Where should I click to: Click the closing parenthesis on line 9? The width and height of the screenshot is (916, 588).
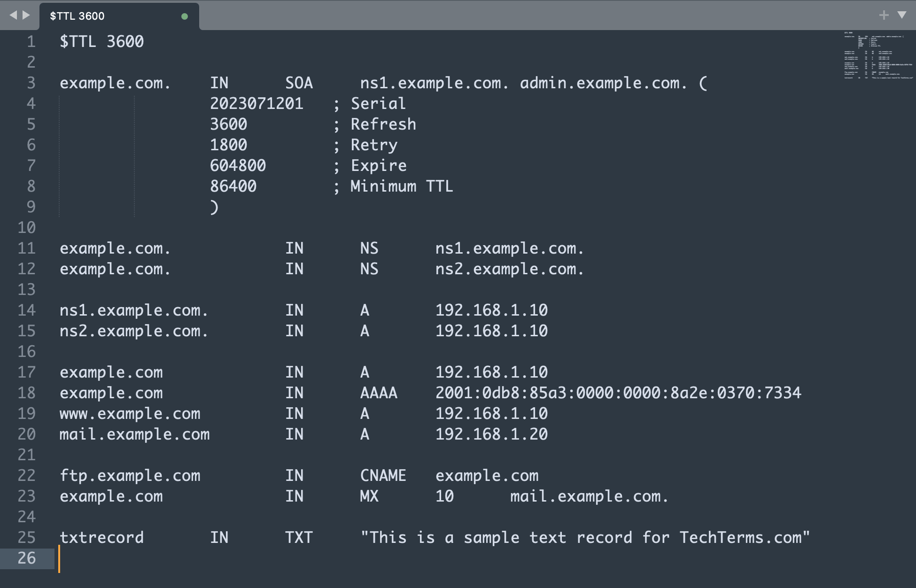click(214, 207)
